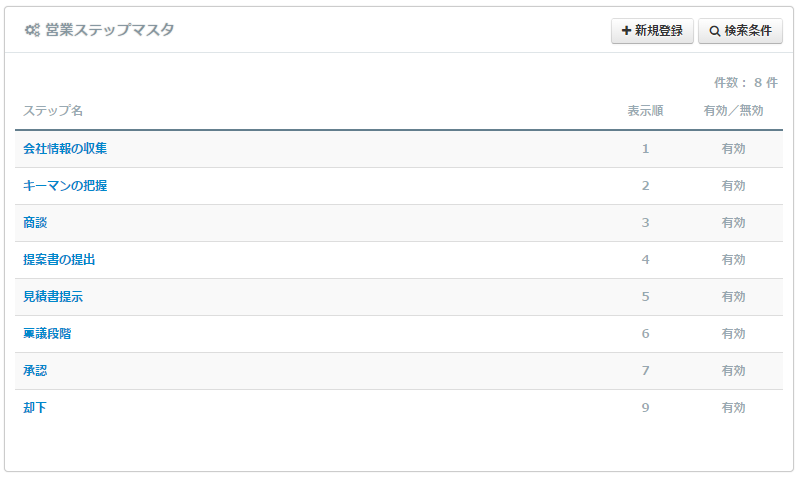The image size is (797, 478).
Task: Click the 見積書提示 step link
Action: [53, 297]
